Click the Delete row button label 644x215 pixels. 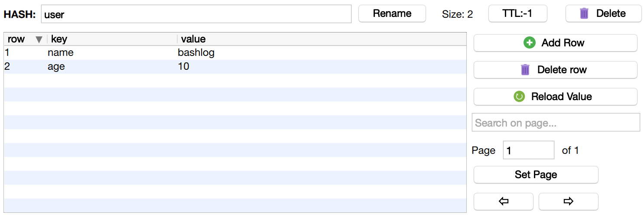pyautogui.click(x=562, y=70)
